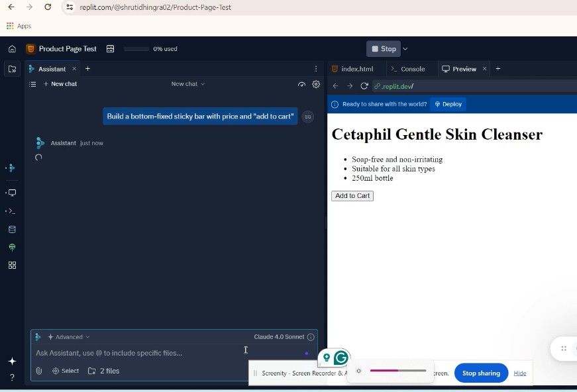Open Assistant settings gear icon
Viewport: 577px width, 392px height.
coord(316,84)
